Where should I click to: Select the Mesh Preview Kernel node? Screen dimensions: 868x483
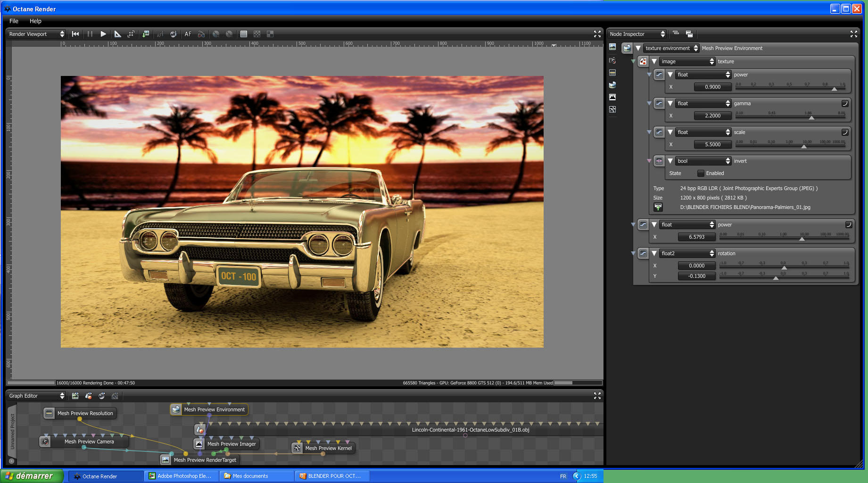323,448
